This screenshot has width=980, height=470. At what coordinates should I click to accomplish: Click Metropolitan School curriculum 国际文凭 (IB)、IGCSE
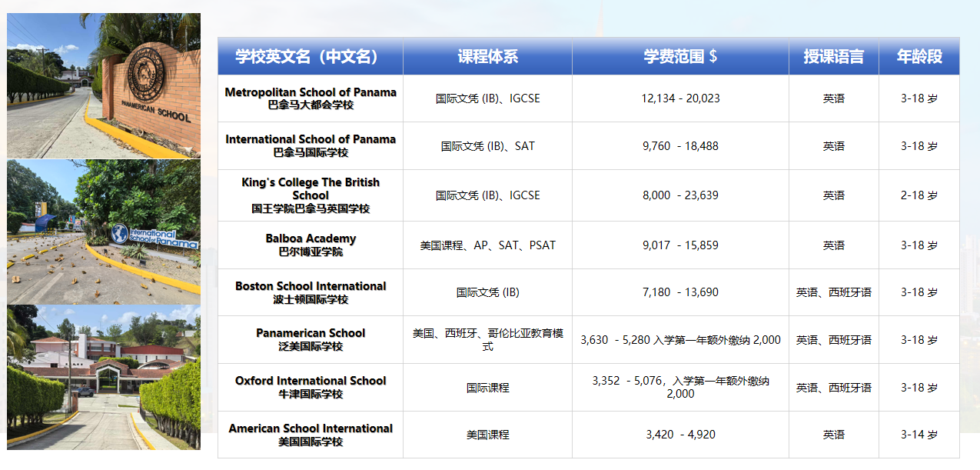487,98
